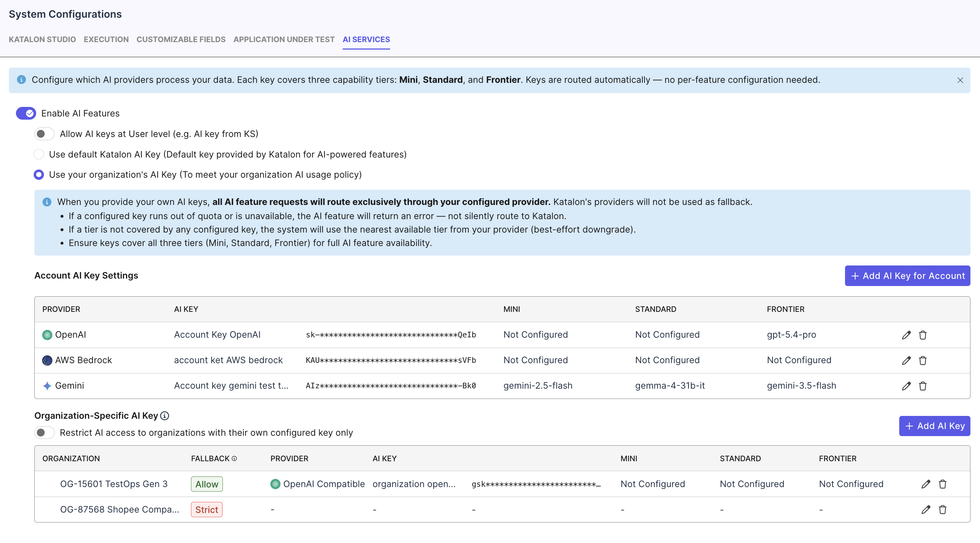The width and height of the screenshot is (980, 543).
Task: Click FRONTIER header in account table
Action: (785, 309)
